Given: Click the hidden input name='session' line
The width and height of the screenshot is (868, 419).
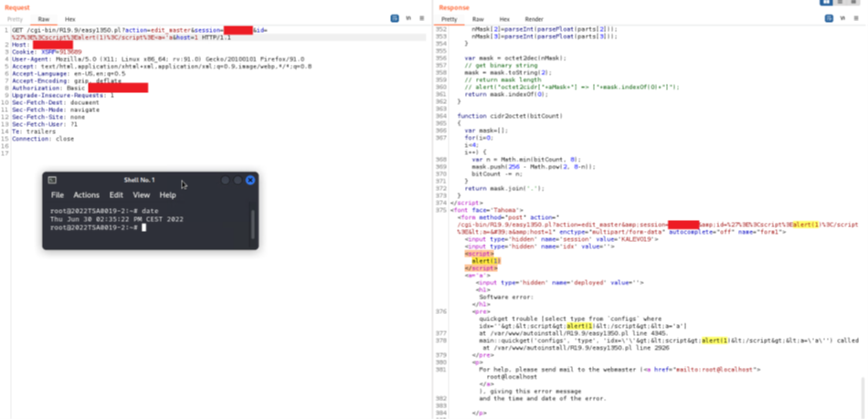Looking at the screenshot, I should (561, 239).
